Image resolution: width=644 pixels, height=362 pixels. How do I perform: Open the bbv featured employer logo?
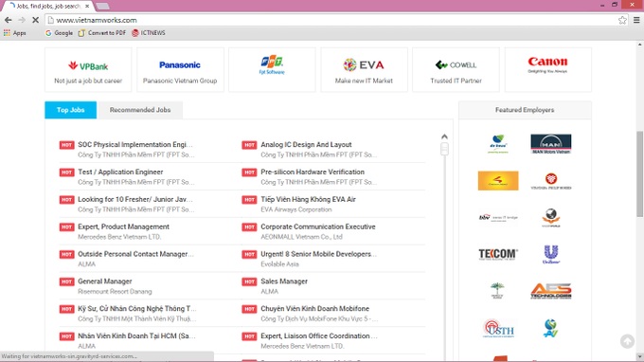498,217
